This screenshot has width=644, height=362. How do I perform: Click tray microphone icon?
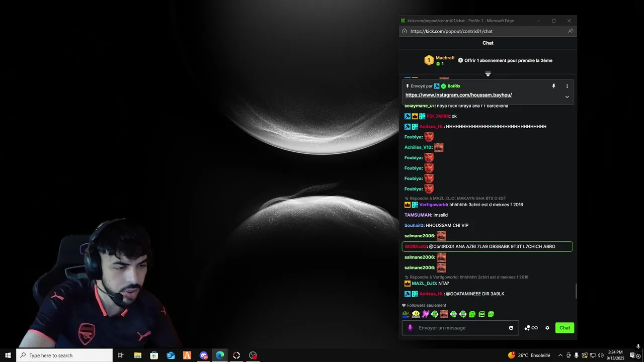[x=577, y=355]
